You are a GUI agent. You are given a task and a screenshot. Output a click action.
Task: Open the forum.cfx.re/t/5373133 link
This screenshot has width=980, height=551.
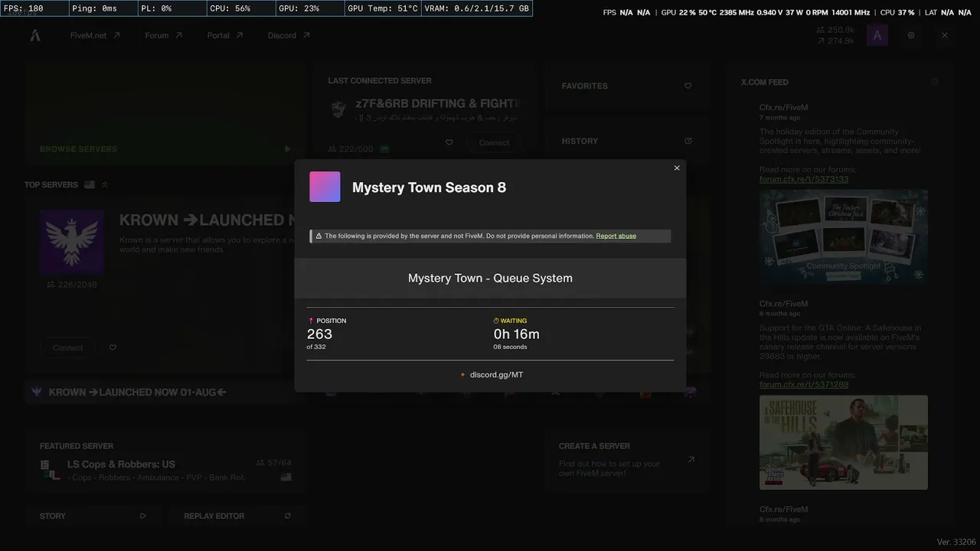click(x=804, y=179)
